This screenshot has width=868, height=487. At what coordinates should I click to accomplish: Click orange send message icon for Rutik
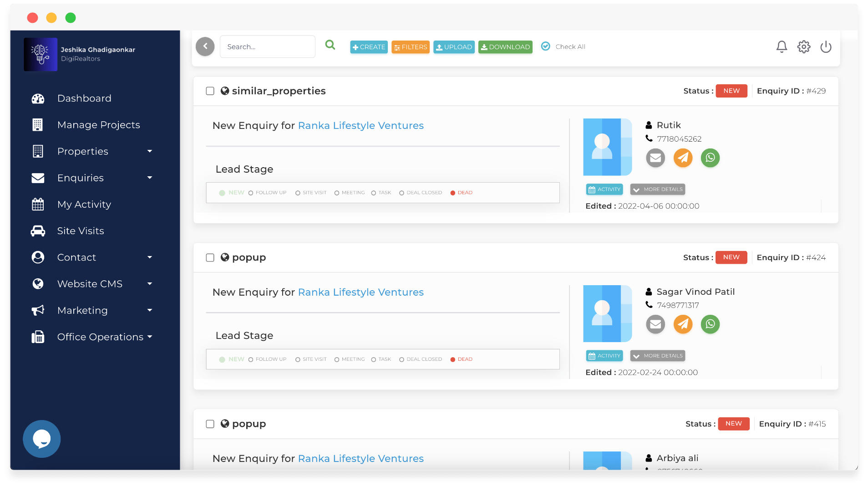683,158
